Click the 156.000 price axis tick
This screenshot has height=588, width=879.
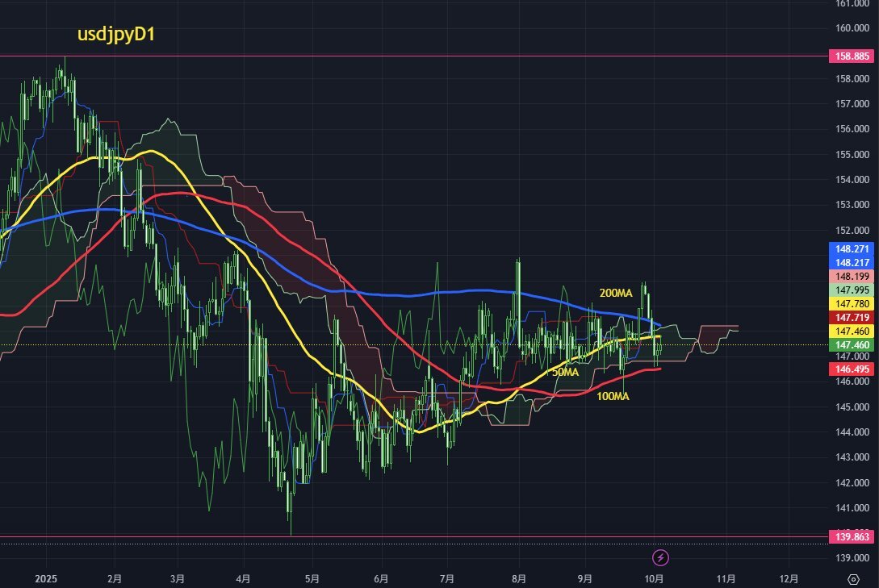tap(852, 129)
